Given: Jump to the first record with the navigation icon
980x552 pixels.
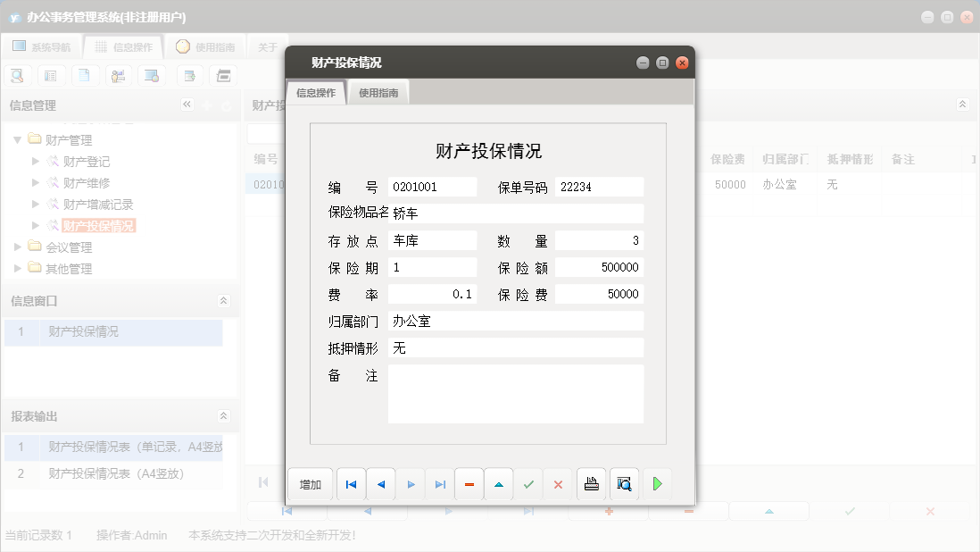Looking at the screenshot, I should (x=350, y=483).
